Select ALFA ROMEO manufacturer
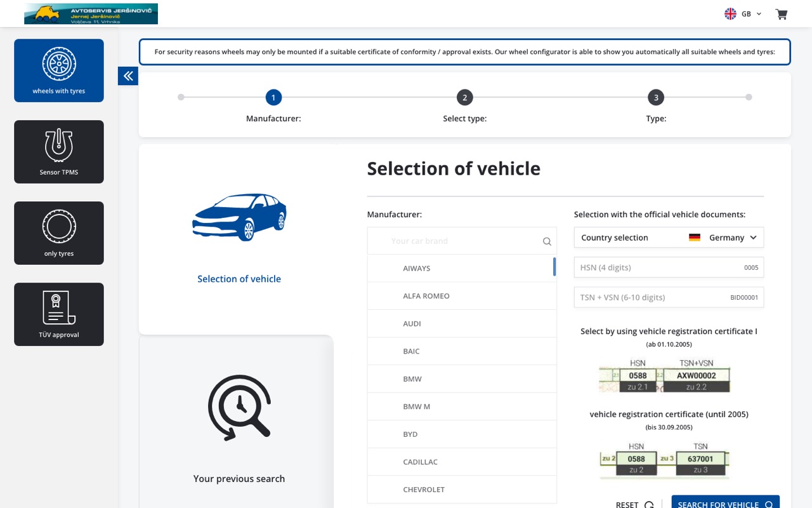Viewport: 812px width, 508px height. point(462,296)
